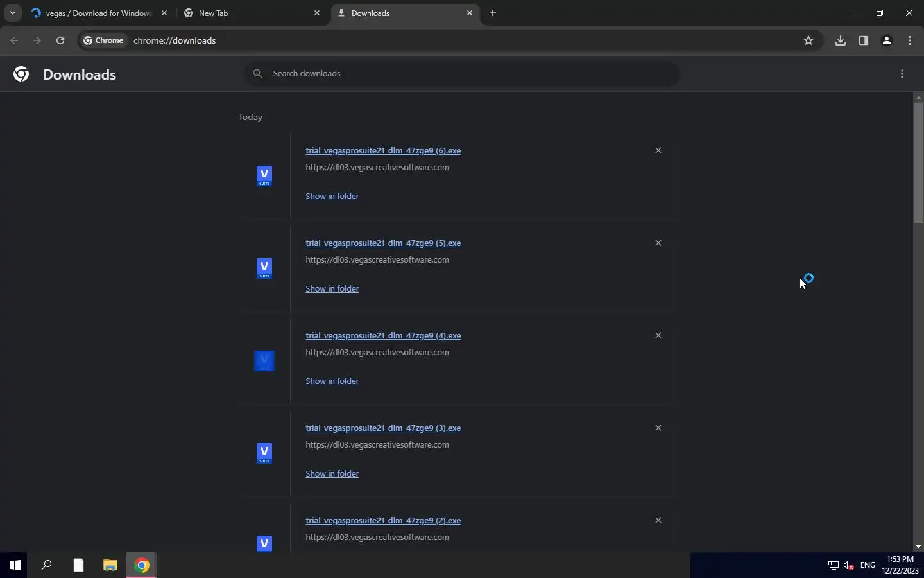Show the (3).exe download in folder

click(x=332, y=473)
